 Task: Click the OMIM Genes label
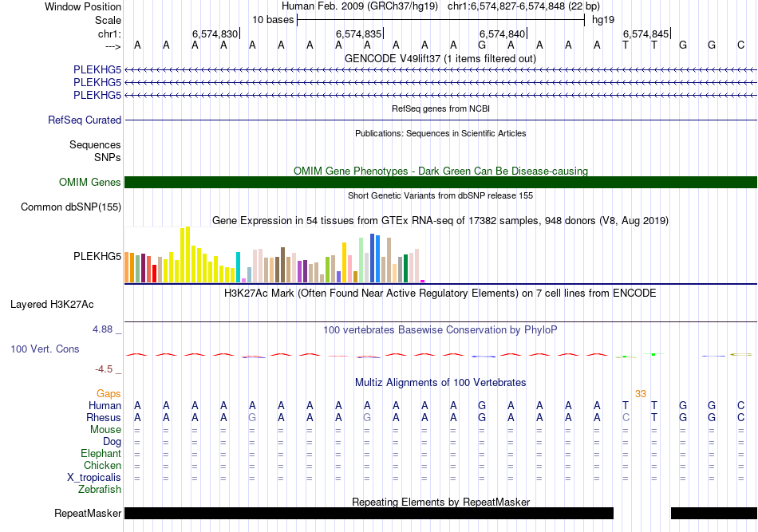pos(90,182)
